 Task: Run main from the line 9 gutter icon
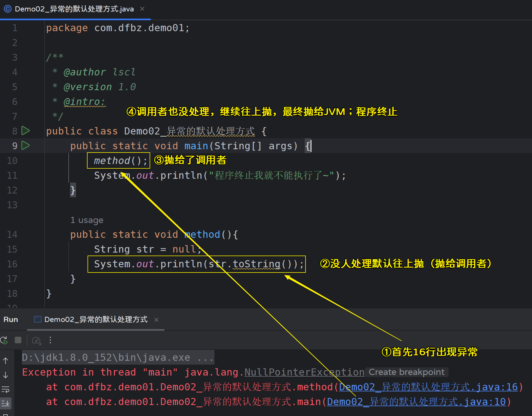25,145
